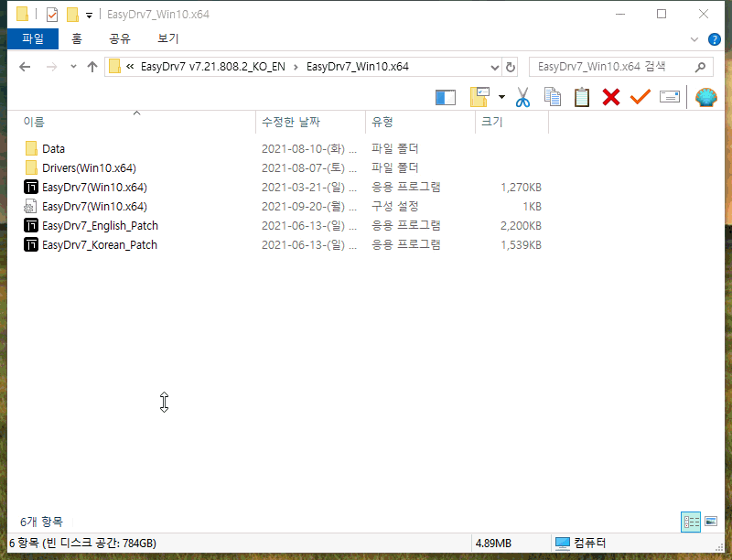The height and width of the screenshot is (560, 732).
Task: Click the 구성 설정 type cell
Action: [395, 206]
